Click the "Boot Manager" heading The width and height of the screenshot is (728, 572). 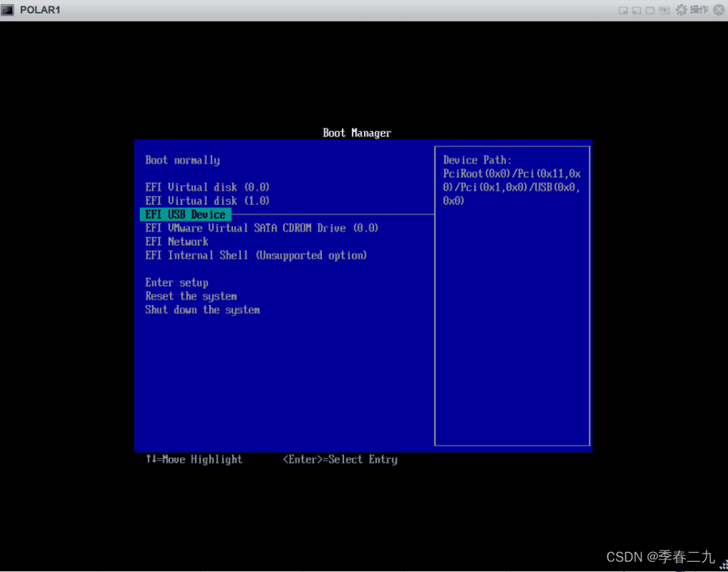point(357,133)
